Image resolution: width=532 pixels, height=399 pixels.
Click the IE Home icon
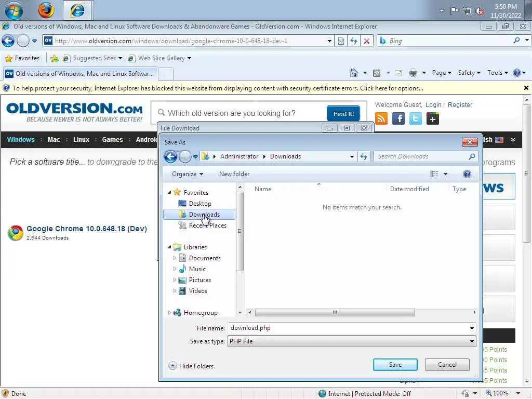pyautogui.click(x=353, y=73)
